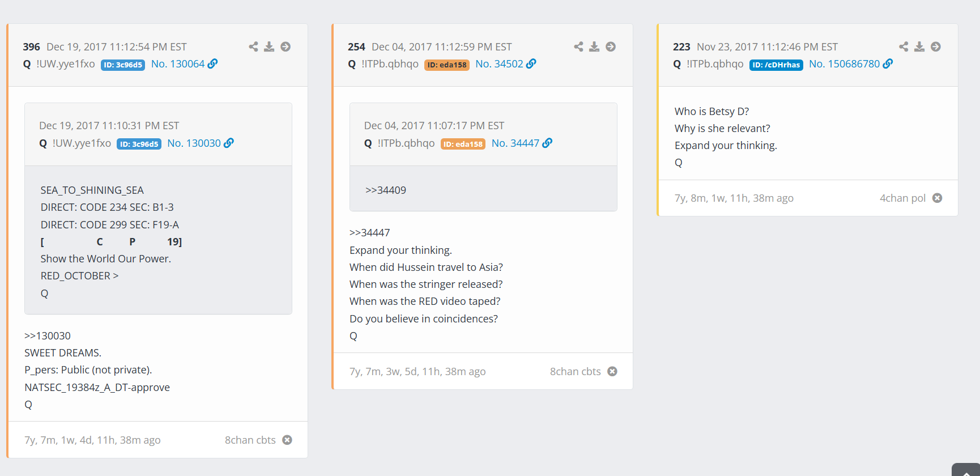Open link No. 130030 in quoted post

pos(194,143)
